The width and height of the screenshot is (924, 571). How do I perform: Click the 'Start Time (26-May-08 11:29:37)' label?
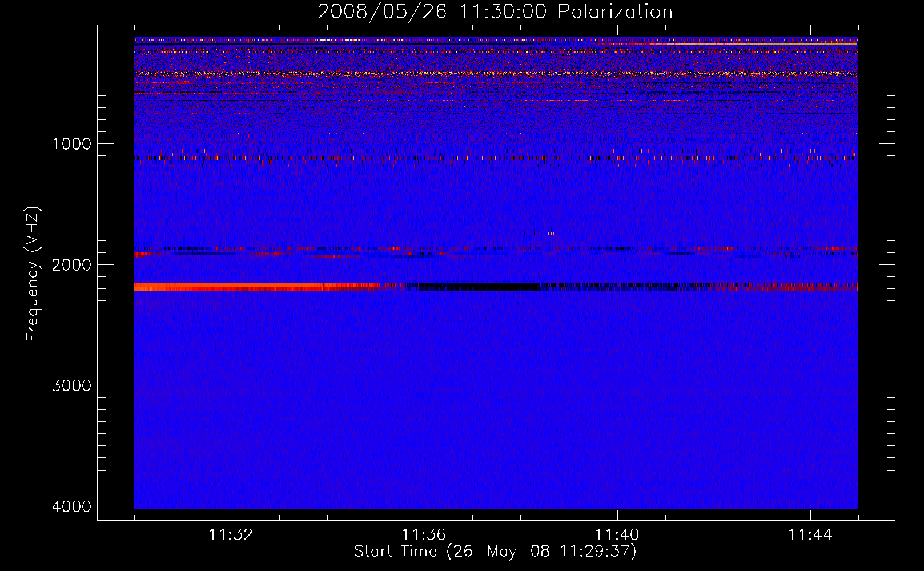point(495,552)
